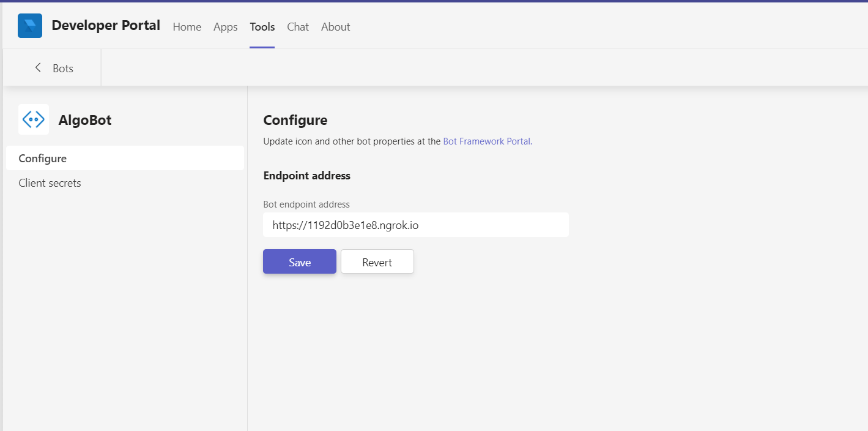Click the Developer Portal title text
868x431 pixels.
(x=106, y=26)
